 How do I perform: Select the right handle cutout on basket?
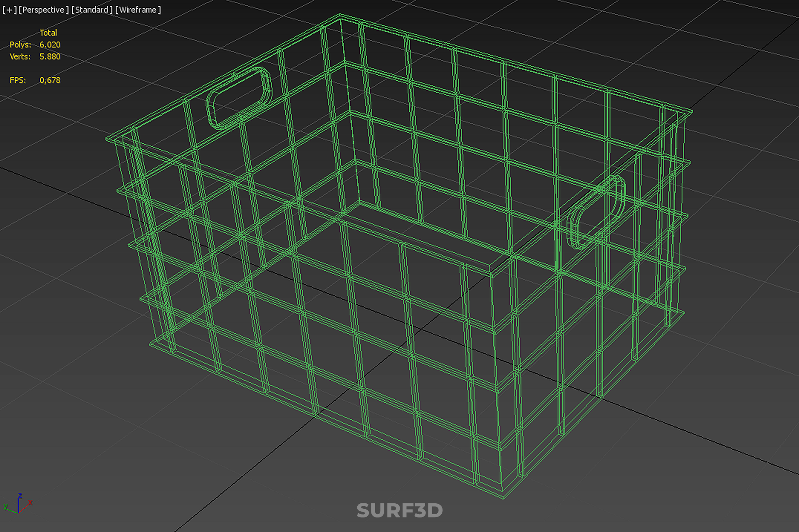pos(596,212)
